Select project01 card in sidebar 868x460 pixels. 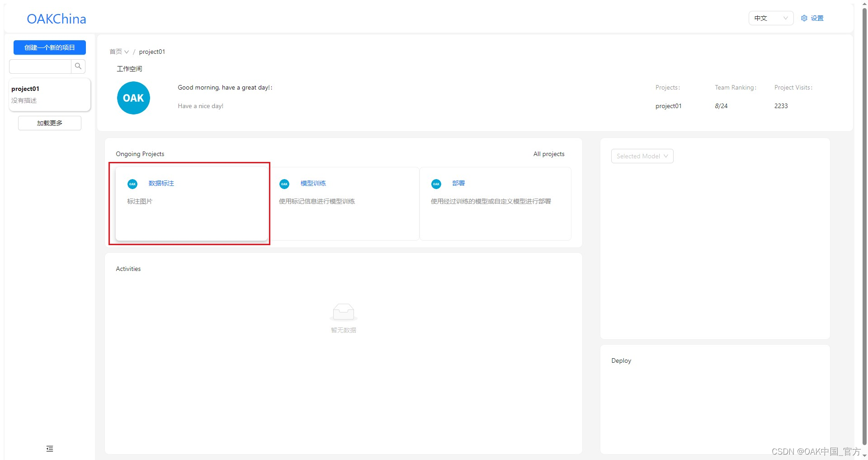pos(50,95)
